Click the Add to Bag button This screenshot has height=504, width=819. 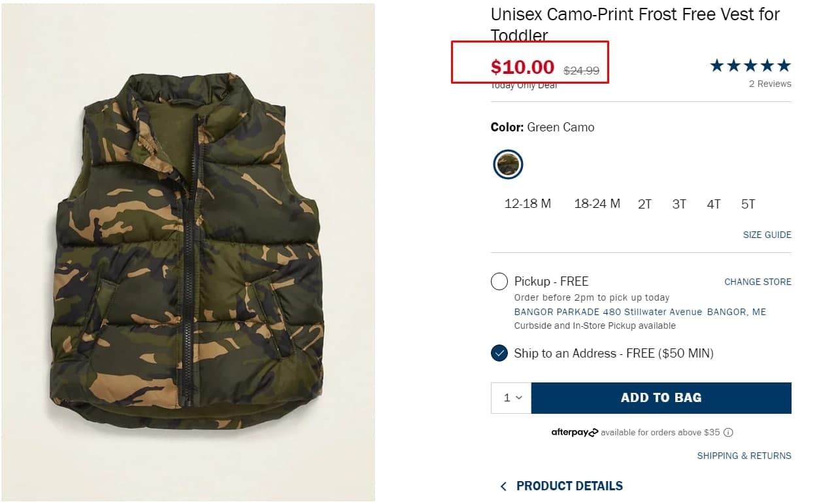661,398
